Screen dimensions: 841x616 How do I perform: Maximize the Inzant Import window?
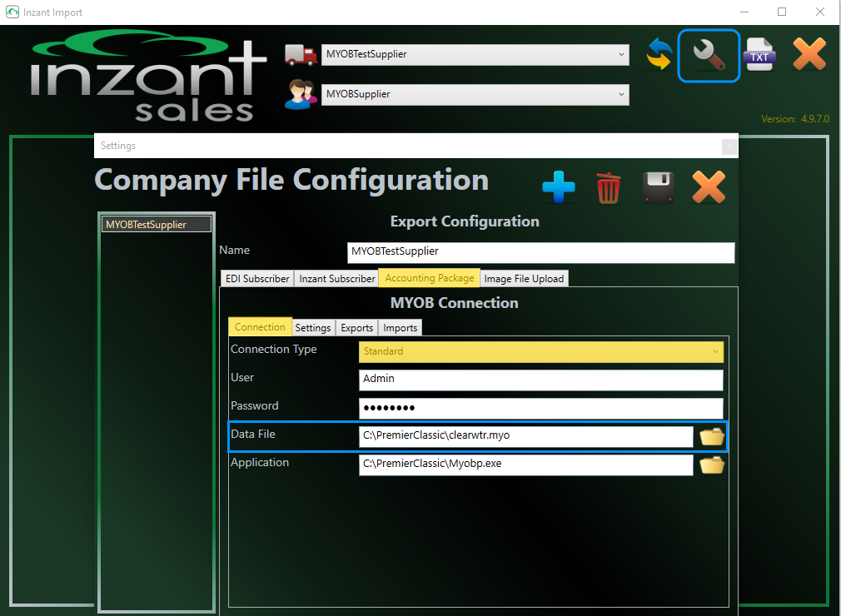point(782,12)
